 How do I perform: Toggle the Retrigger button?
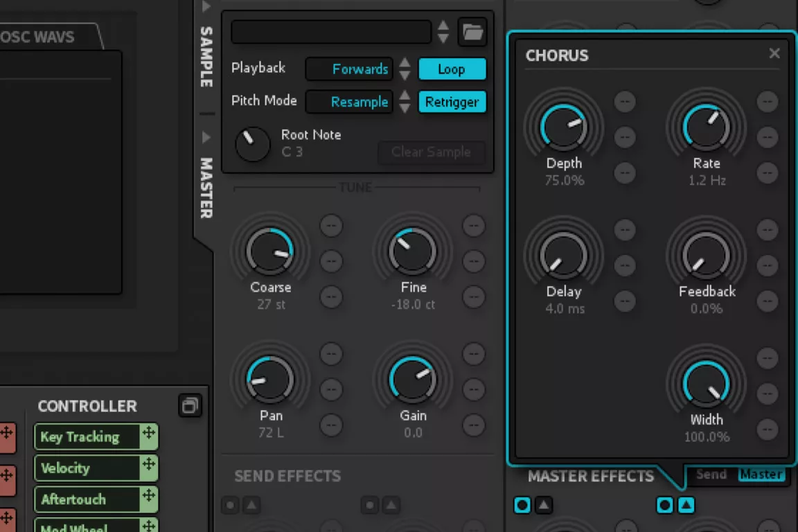tap(452, 102)
